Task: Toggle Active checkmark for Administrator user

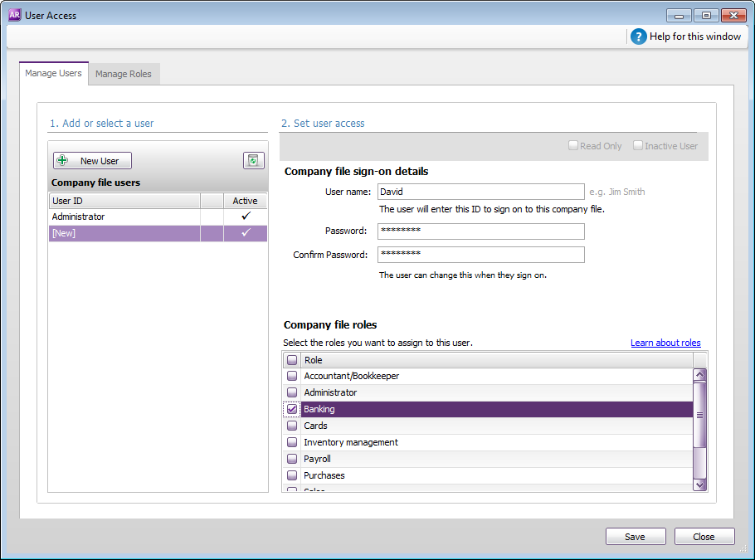Action: 246,217
